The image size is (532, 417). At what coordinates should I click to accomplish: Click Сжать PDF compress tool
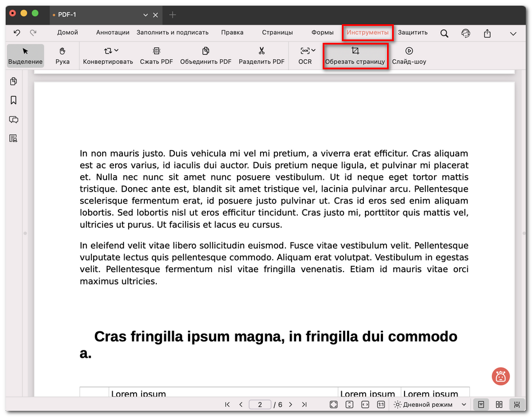click(x=156, y=55)
